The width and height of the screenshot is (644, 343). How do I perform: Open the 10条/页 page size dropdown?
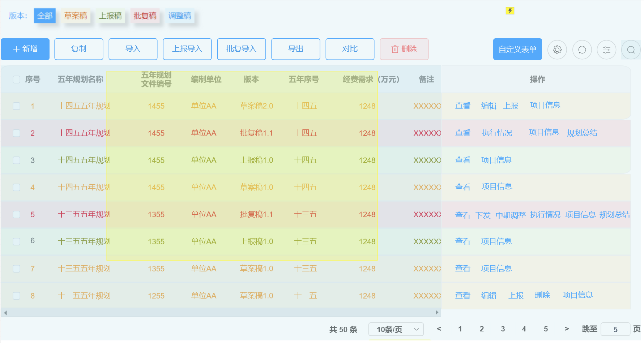click(x=396, y=329)
